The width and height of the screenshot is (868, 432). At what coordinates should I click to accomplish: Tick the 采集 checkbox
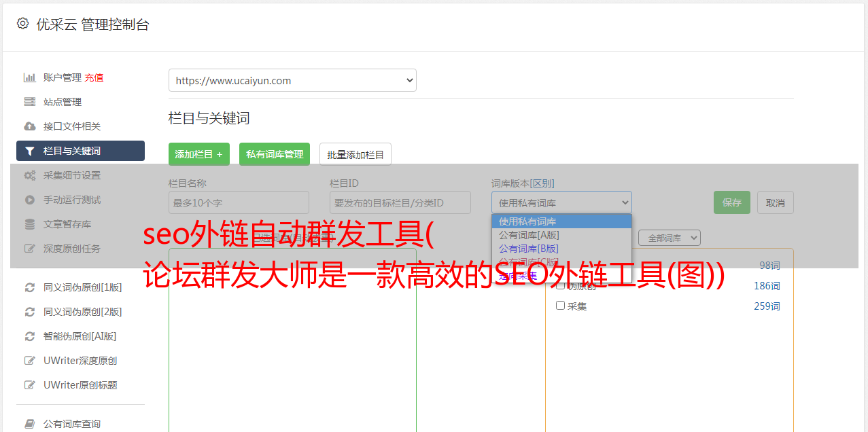[561, 306]
